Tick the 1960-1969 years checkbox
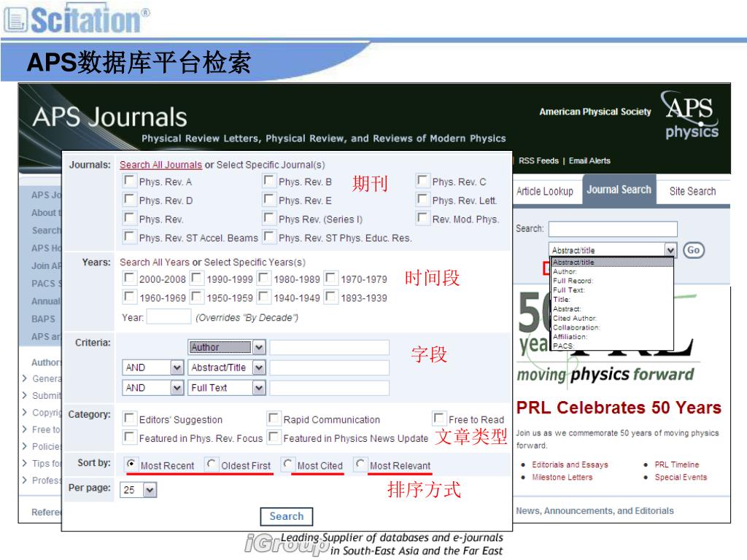This screenshot has width=747, height=560. coord(129,297)
